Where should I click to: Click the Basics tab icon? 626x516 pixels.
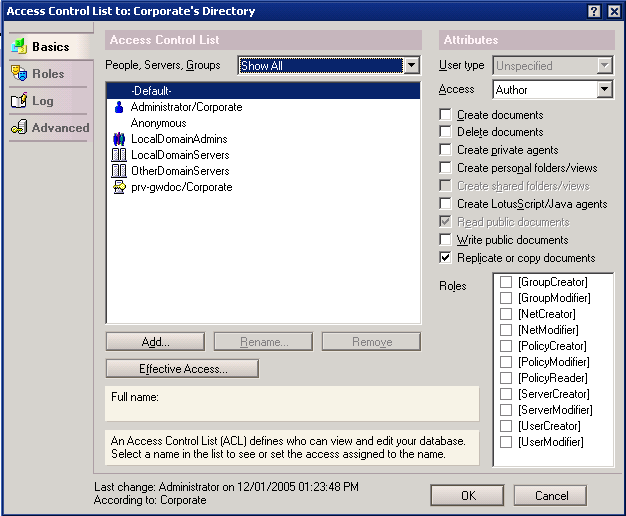pyautogui.click(x=19, y=46)
